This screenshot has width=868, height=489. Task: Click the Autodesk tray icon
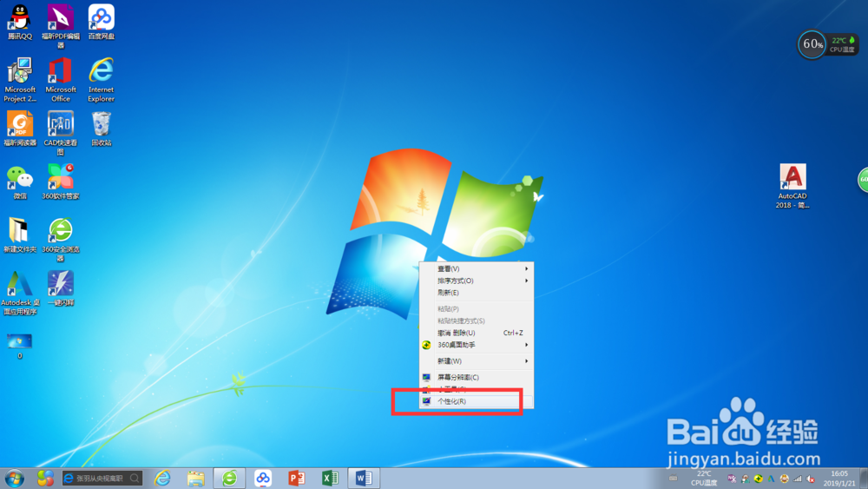click(771, 479)
